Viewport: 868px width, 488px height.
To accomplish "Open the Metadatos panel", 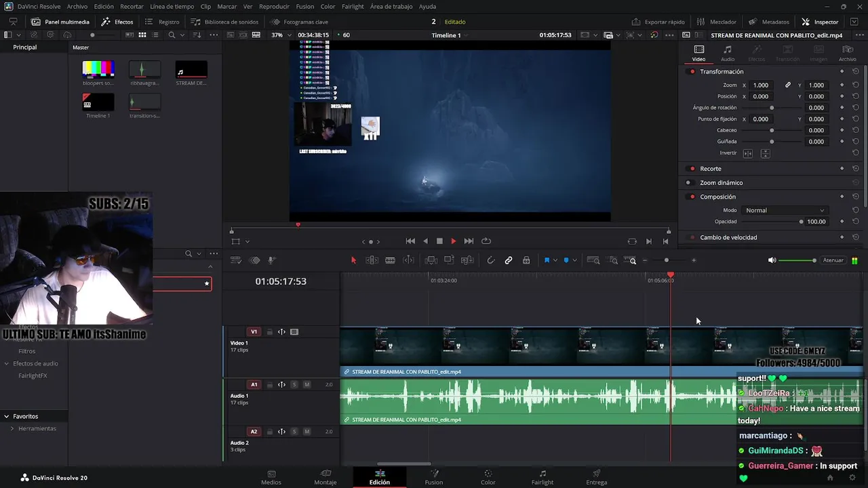I will [x=769, y=22].
